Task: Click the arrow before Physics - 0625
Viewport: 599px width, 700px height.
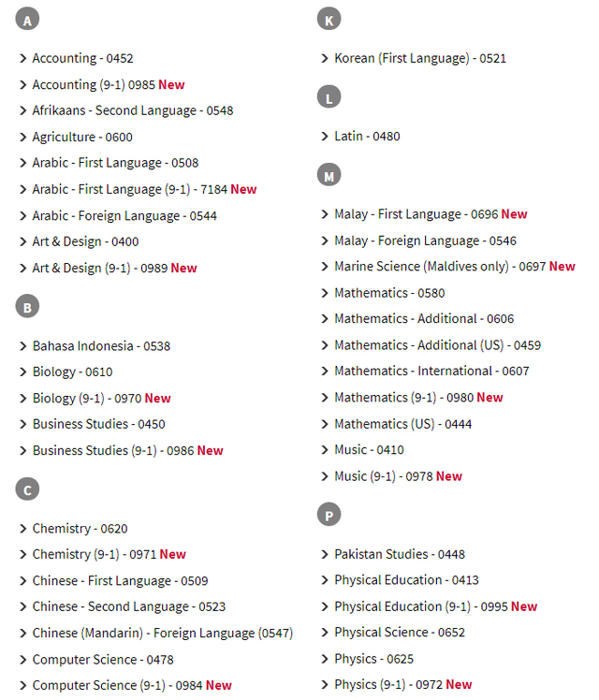Action: (x=325, y=659)
